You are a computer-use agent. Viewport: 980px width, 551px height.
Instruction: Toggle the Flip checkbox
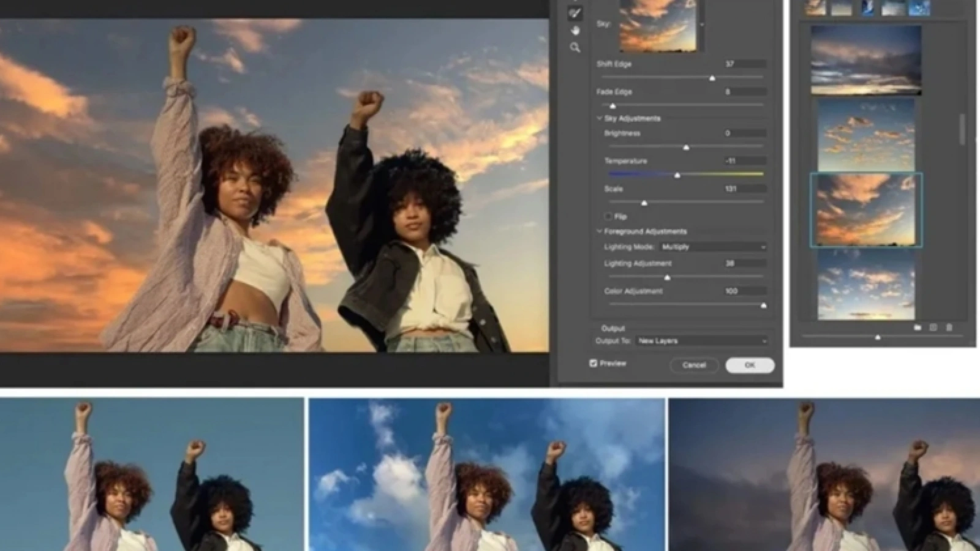pos(608,217)
